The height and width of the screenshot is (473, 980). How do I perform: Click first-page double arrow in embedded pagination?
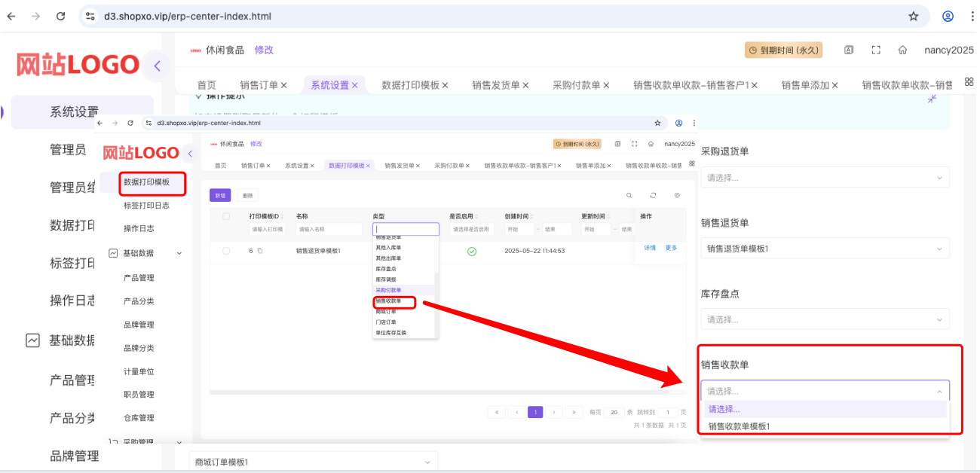pyautogui.click(x=497, y=412)
